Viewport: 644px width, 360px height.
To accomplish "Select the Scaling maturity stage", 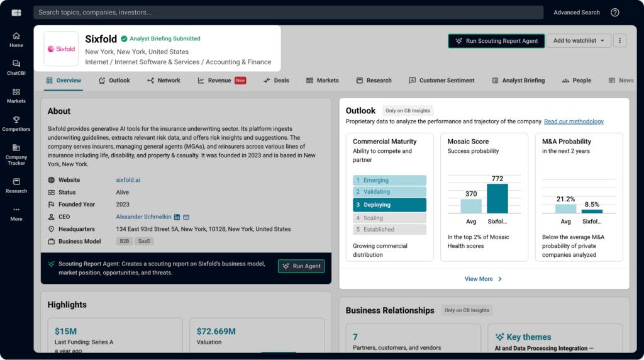I will 389,218.
